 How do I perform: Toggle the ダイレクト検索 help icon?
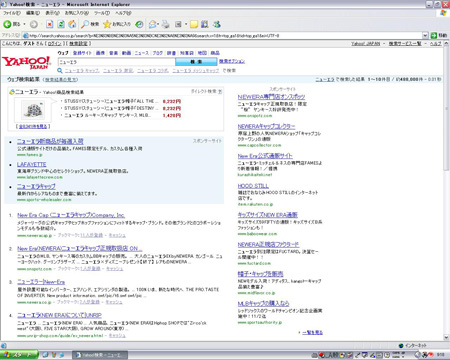pyautogui.click(x=220, y=91)
